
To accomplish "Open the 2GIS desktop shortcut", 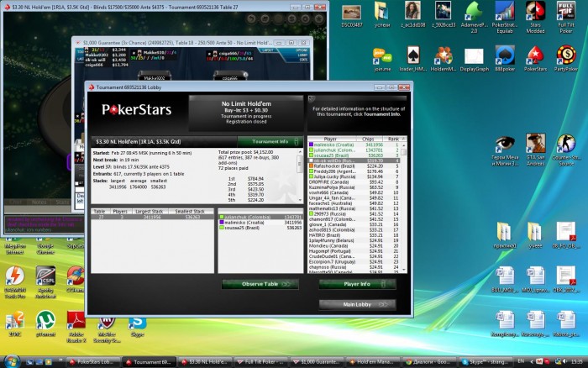I will coord(15,323).
